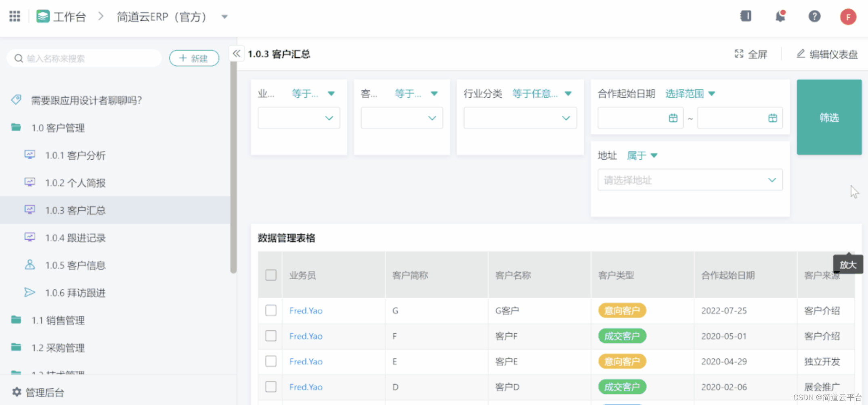Viewport: 868px width, 405px height.
Task: Open the 全屏 fullscreen button
Action: 751,54
